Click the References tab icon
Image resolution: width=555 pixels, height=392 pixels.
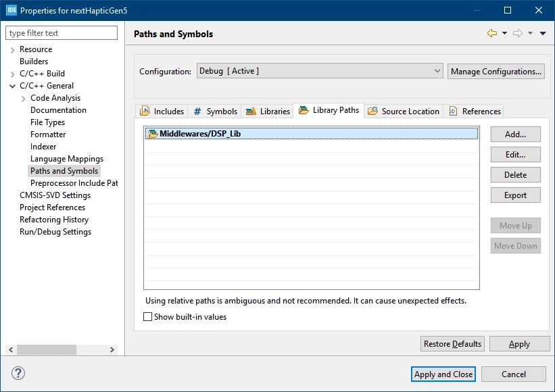click(453, 112)
